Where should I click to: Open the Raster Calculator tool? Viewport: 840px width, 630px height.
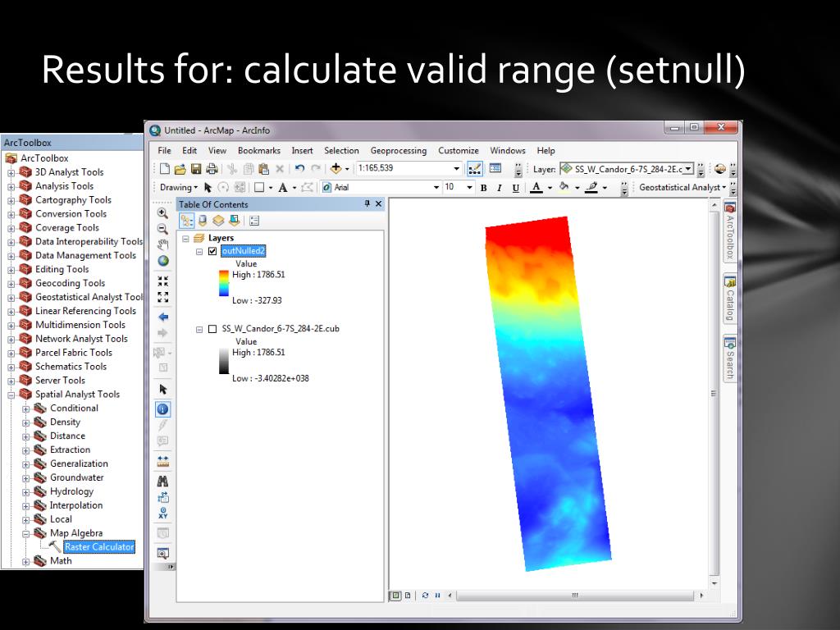pos(98,547)
